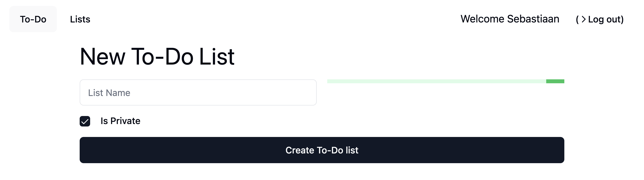
Task: Click the "Welcome Sebastiaan" greeting text
Action: tap(510, 19)
